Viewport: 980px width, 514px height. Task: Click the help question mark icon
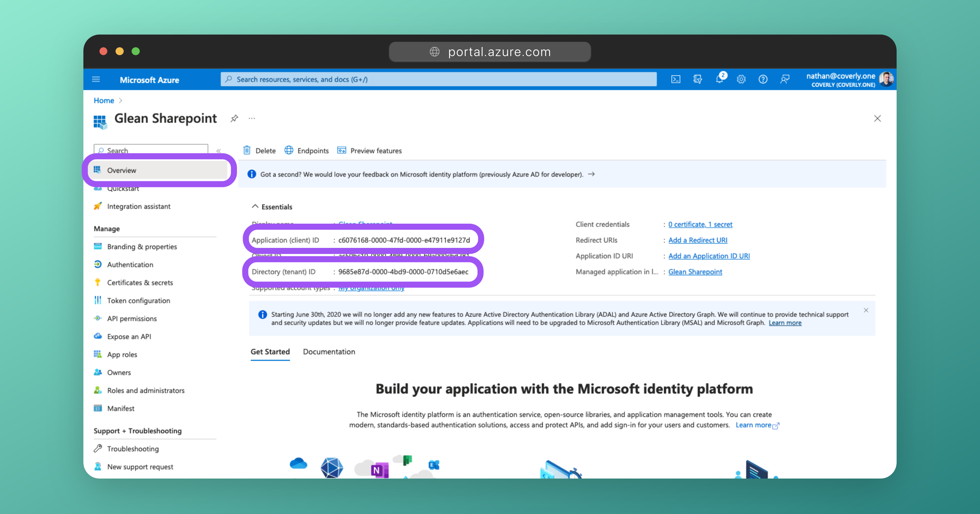(x=763, y=79)
